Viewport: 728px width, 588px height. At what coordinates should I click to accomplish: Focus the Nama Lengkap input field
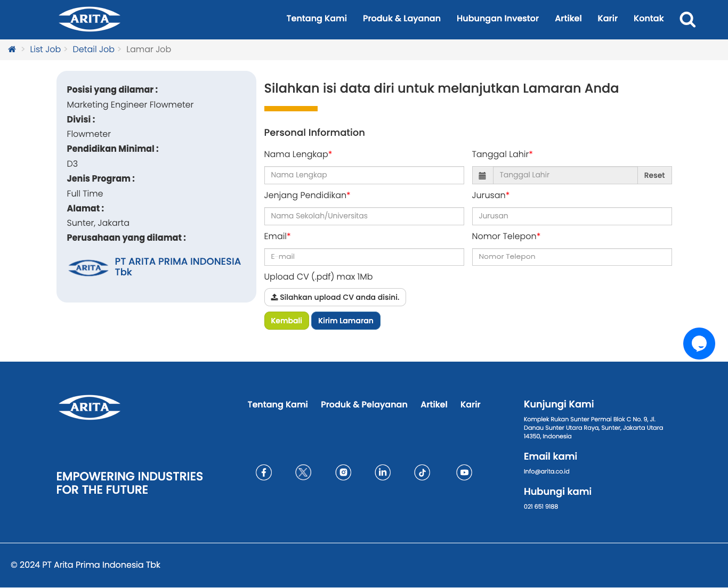(x=363, y=175)
